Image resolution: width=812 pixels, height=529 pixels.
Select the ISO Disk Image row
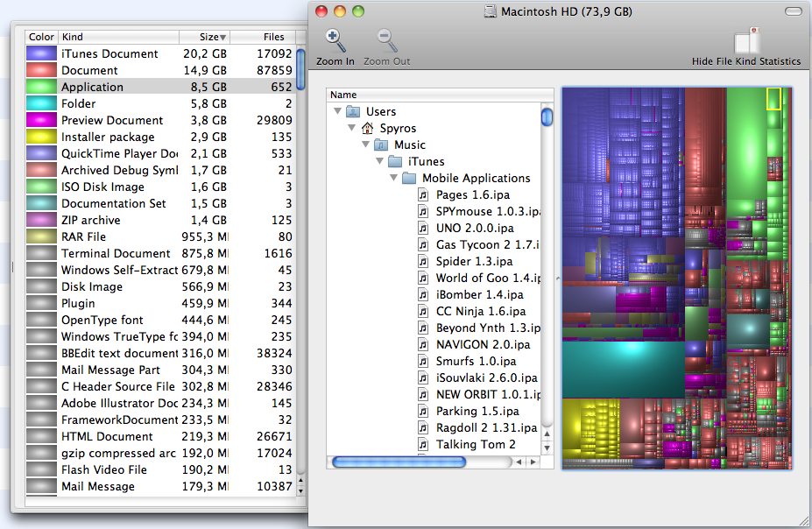[x=160, y=187]
